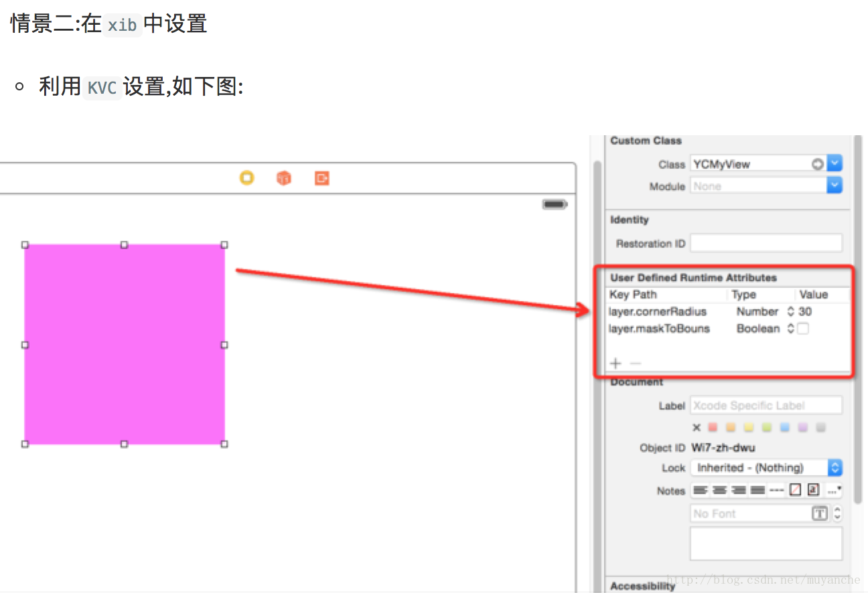
Task: Pick the purple label color swatch
Action: (x=803, y=427)
